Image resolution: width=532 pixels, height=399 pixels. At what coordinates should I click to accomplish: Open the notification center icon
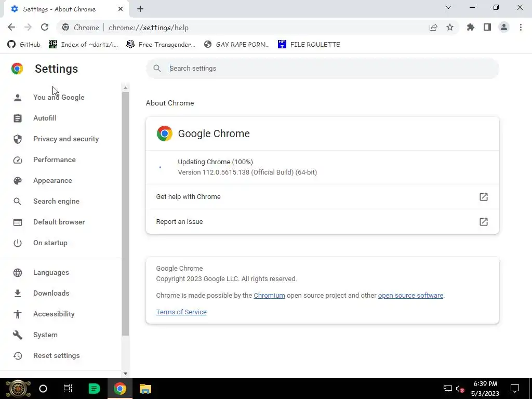point(515,389)
